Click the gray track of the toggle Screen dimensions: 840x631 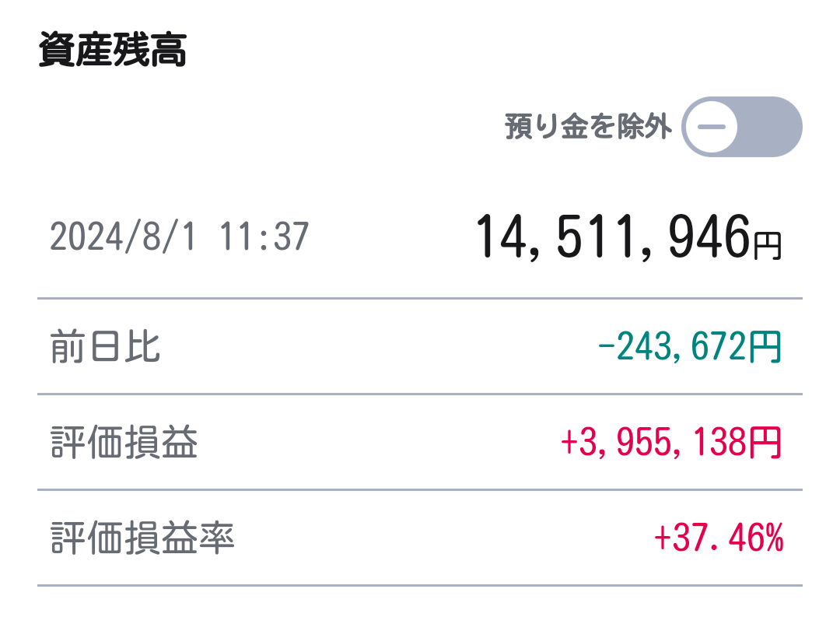(x=770, y=127)
